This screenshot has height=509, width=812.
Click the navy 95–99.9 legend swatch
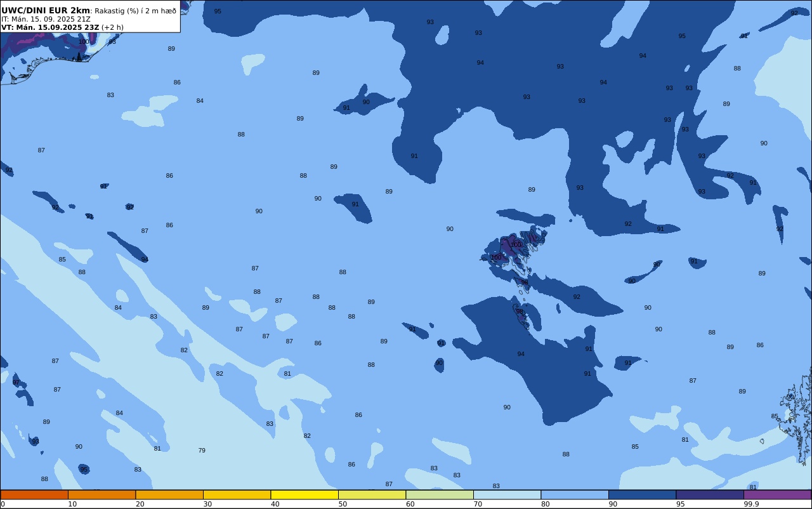[x=710, y=494]
